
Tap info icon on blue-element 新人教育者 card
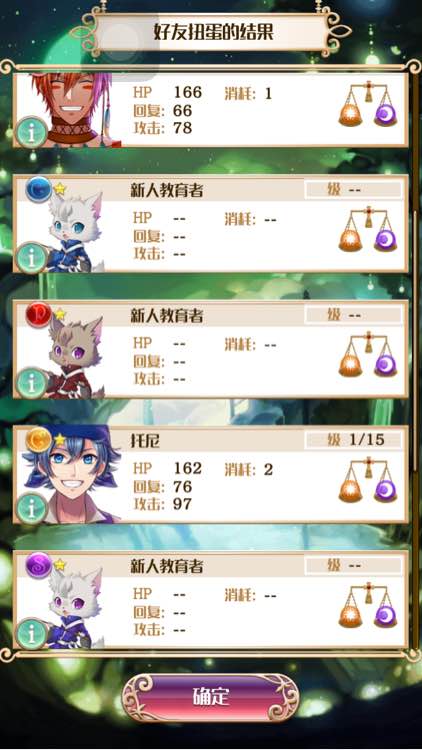(31, 258)
